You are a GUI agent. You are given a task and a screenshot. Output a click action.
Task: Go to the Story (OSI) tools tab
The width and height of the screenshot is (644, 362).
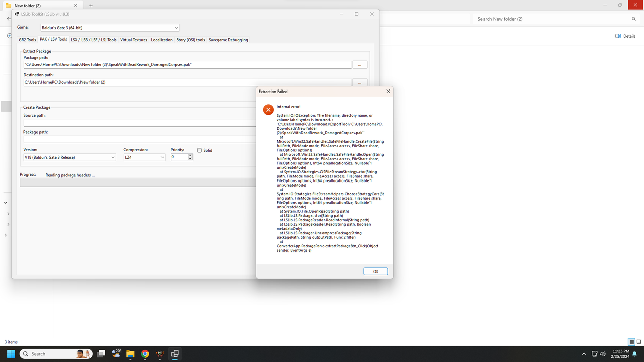[191, 40]
